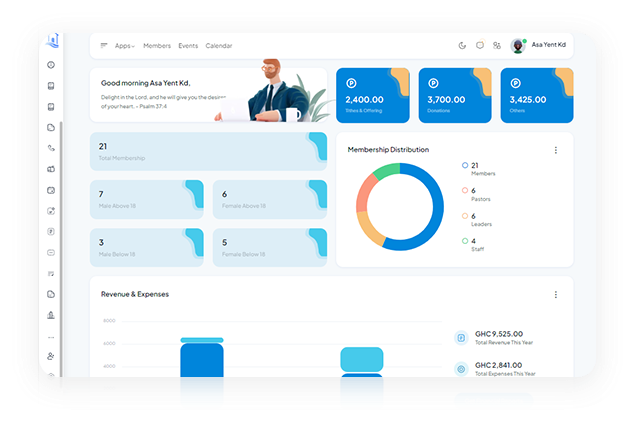Expand the Apps dropdown menu
This screenshot has width=635, height=422.
tap(125, 46)
